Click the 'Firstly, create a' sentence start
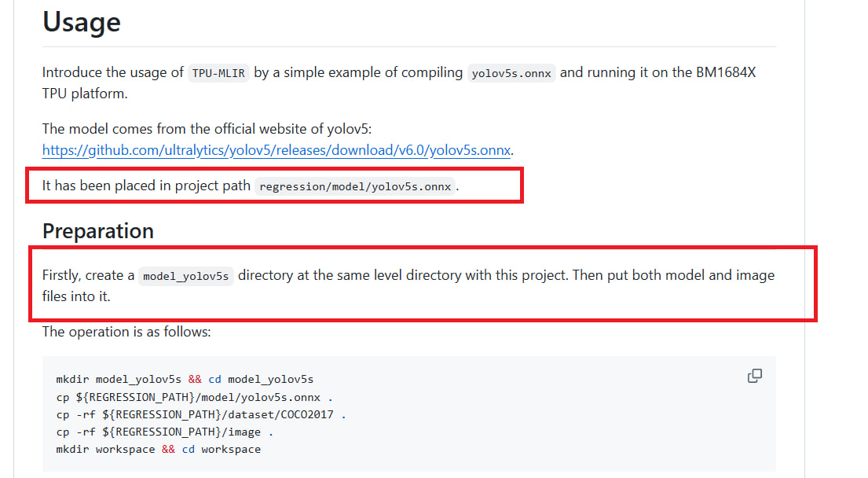This screenshot has height=478, width=868. 88,275
